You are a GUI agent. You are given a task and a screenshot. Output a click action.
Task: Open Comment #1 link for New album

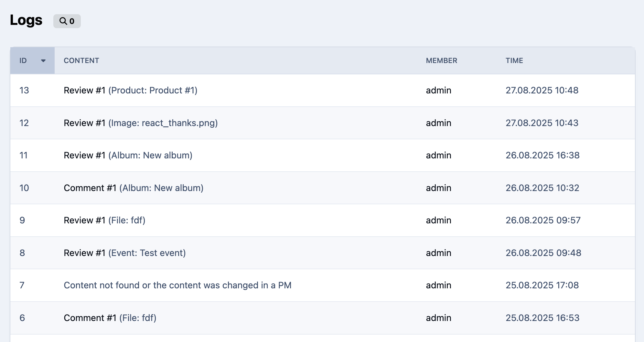pos(90,188)
